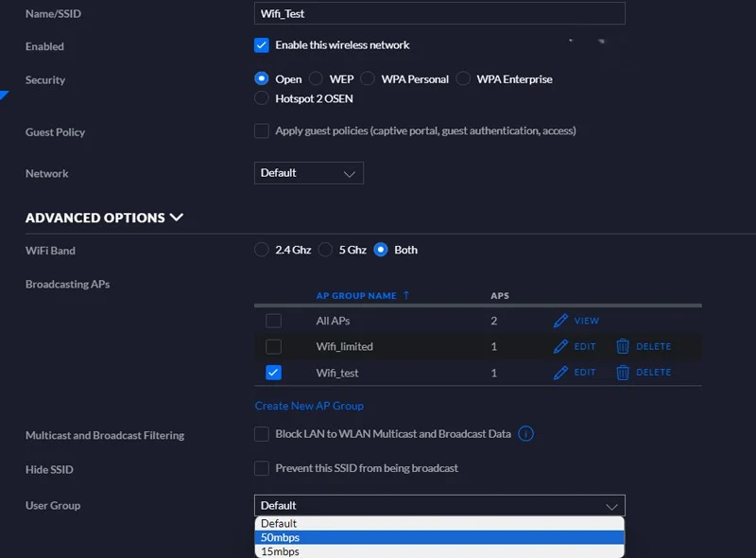The width and height of the screenshot is (756, 558).
Task: Click the Wifi_test group name
Action: point(337,373)
